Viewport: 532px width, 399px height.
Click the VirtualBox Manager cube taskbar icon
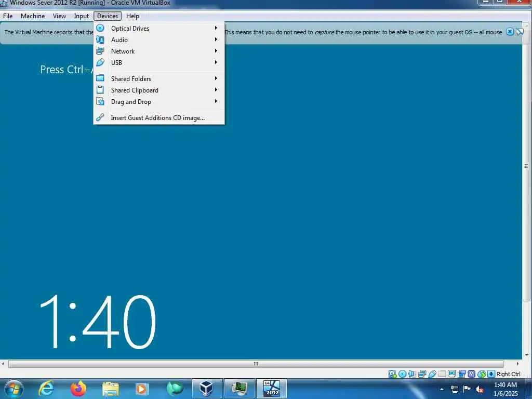coord(207,389)
